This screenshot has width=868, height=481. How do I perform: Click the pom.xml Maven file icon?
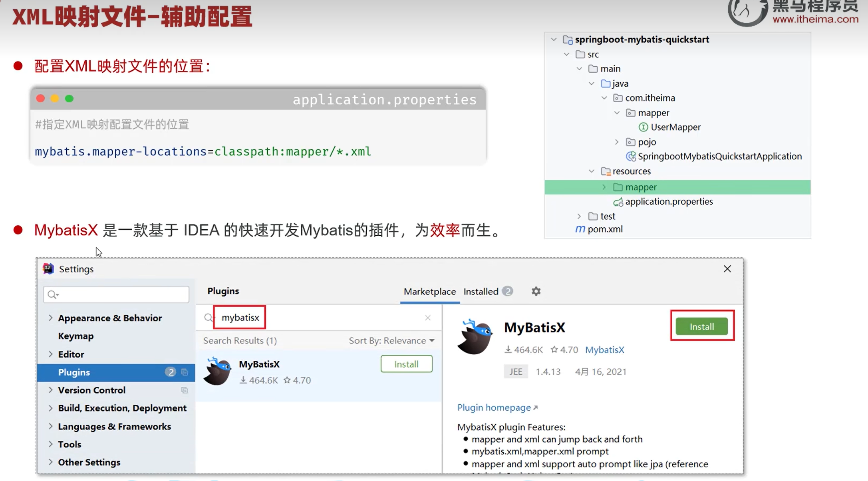[580, 229]
